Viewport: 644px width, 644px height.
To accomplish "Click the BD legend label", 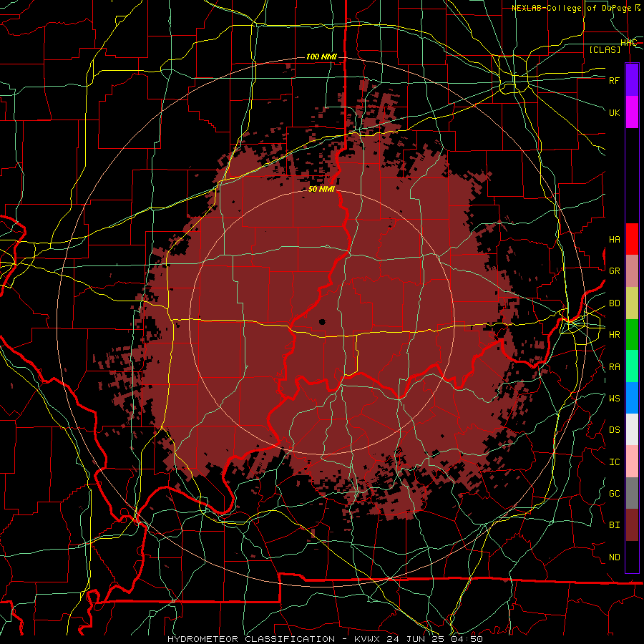I will [614, 303].
